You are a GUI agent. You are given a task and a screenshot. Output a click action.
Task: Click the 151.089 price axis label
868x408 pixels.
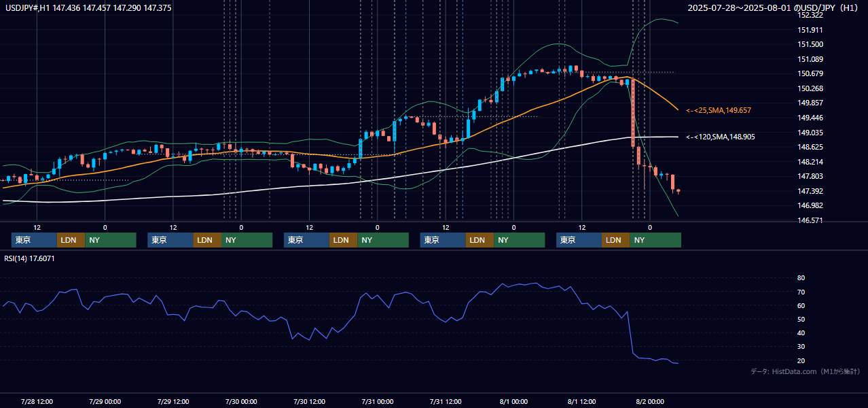[811, 59]
